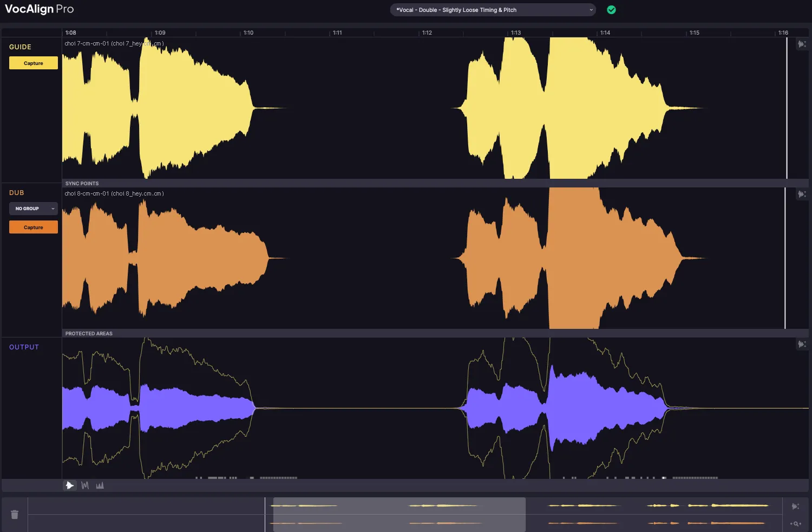Click the horizontal zoom magnifier icon
Screen dimensions: 812x532
click(796, 524)
